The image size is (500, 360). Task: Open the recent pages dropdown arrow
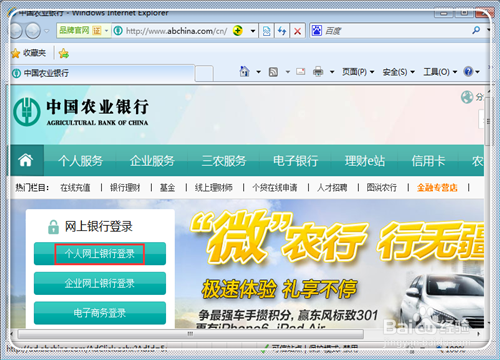click(x=46, y=31)
